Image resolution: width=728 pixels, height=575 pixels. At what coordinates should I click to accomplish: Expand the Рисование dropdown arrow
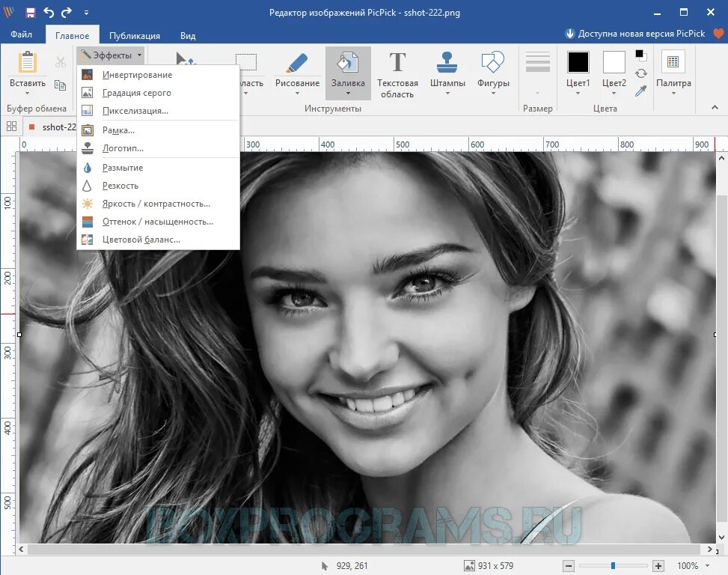tap(297, 94)
